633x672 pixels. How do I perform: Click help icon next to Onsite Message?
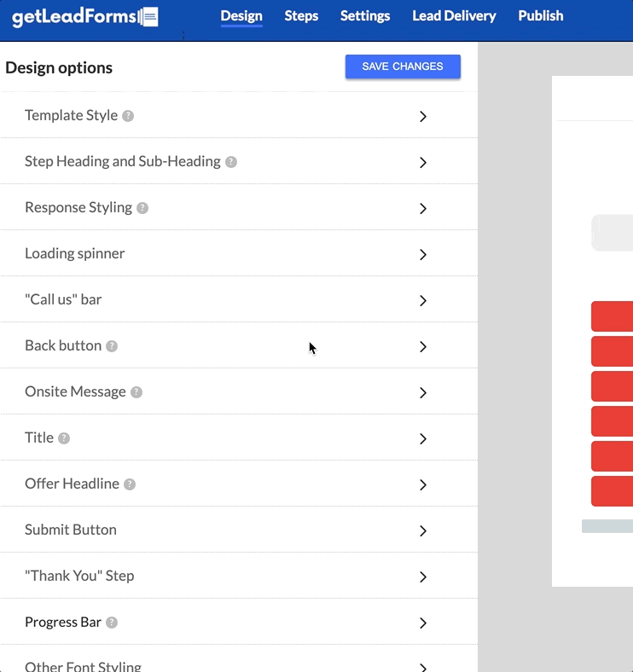coord(136,392)
